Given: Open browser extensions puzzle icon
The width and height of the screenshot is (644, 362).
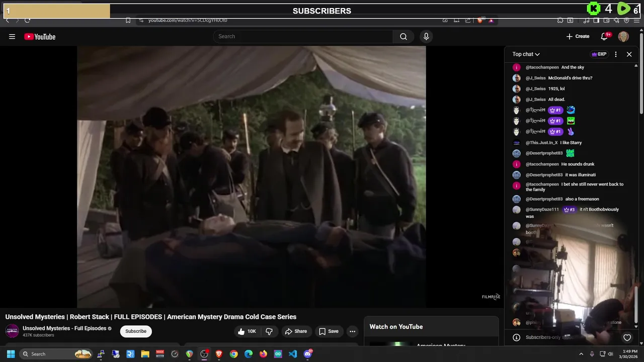Looking at the screenshot, I should point(560,21).
